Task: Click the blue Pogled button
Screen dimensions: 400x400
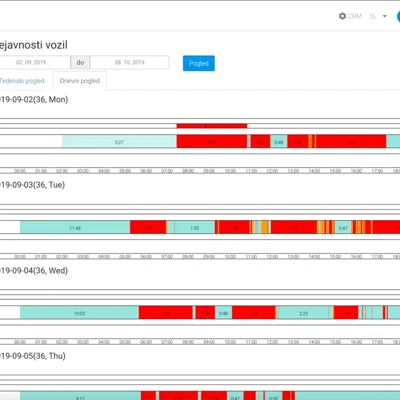Action: click(x=199, y=63)
